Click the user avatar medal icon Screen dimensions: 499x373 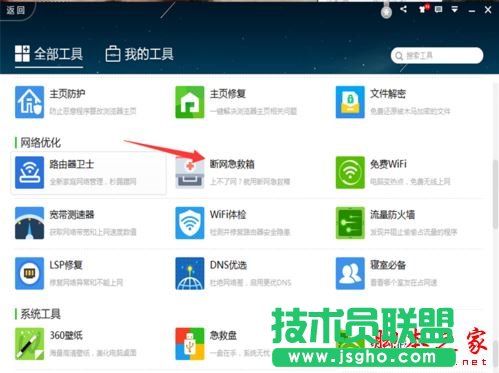pyautogui.click(x=386, y=11)
